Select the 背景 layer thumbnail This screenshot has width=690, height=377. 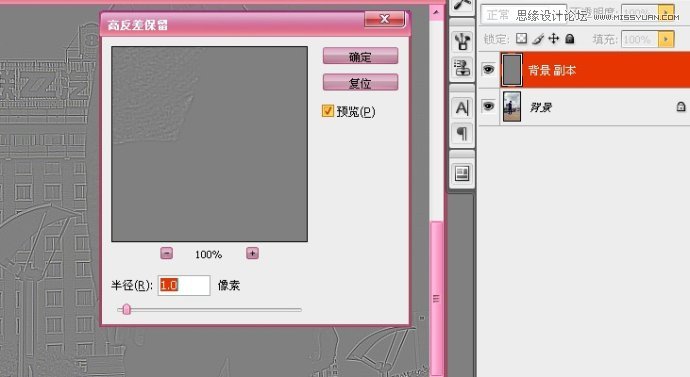(512, 106)
